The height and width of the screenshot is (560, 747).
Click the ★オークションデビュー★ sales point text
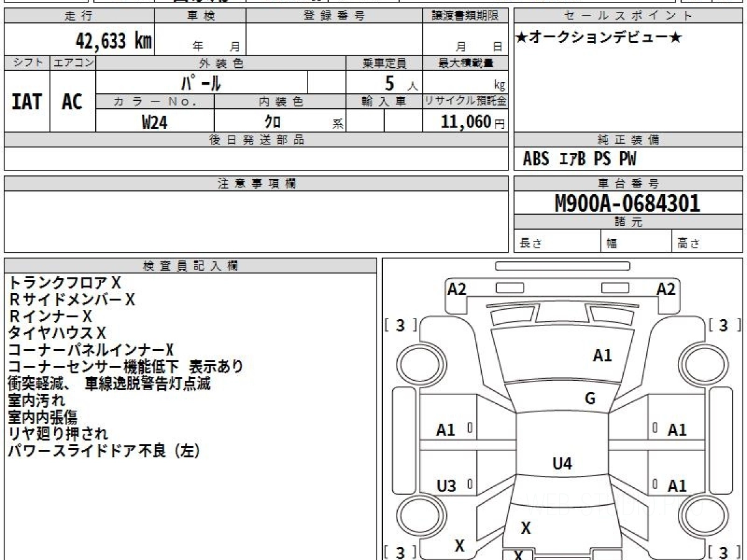coord(599,37)
